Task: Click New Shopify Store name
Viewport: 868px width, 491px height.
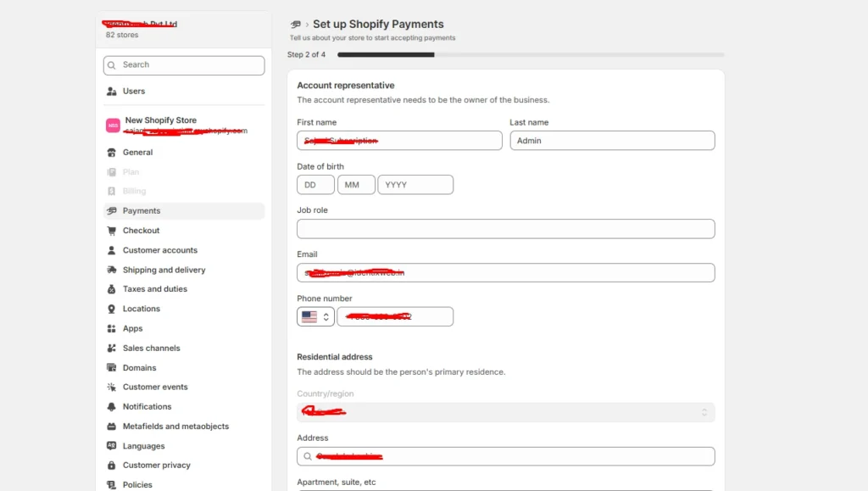Action: point(160,120)
